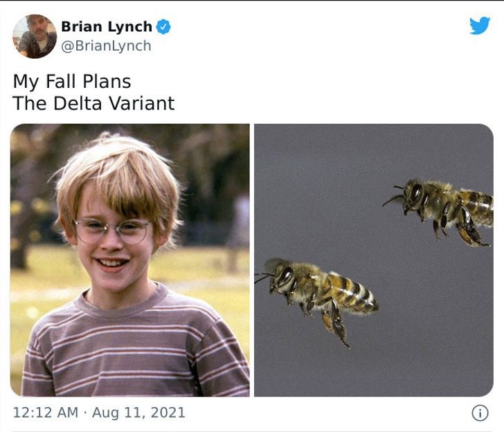Click the boy's round glasses
The height and width of the screenshot is (432, 504).
[113, 231]
